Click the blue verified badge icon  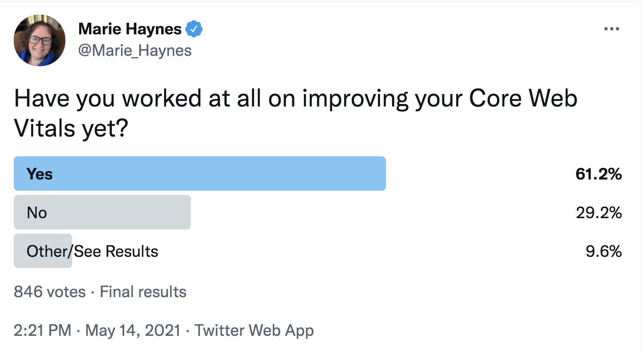[194, 29]
